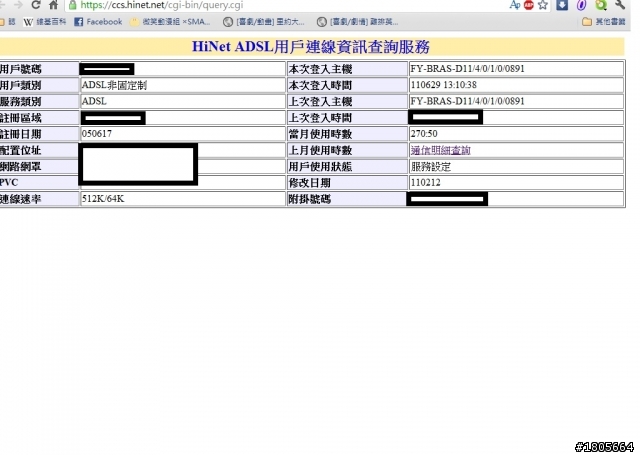Image resolution: width=640 pixels, height=455 pixels.
Task: Click the 512K/64K speed value
Action: point(103,199)
